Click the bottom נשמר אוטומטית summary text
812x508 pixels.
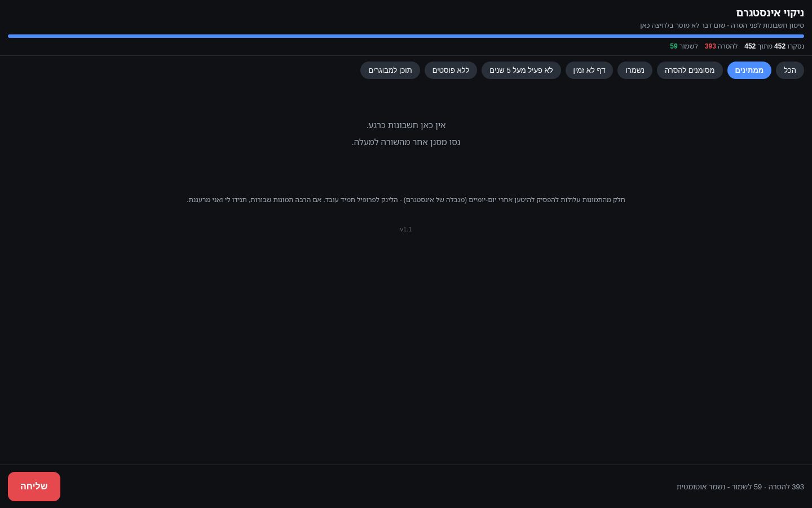740,487
